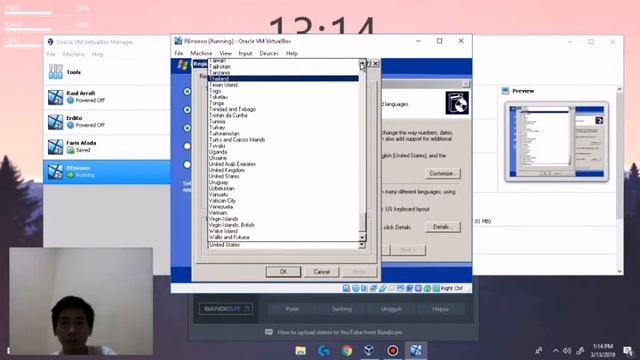Click the country list scroll-down arrow
The image size is (640, 360).
point(362,237)
